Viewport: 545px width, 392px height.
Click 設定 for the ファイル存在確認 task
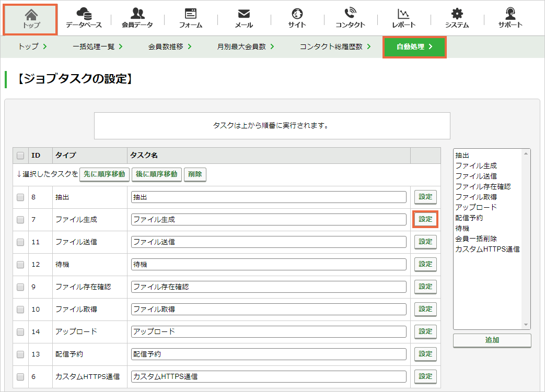point(425,287)
